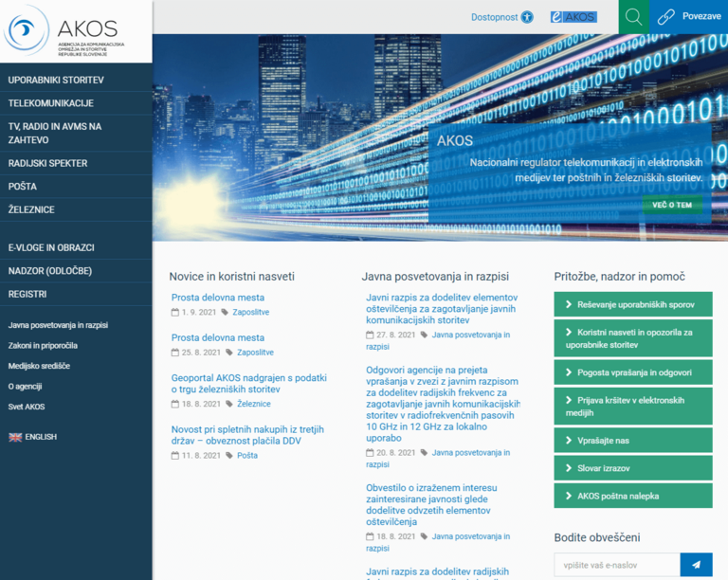The image size is (728, 580).
Task: Click Zaposlitve tag dated 25. 8. 2021
Action: click(255, 353)
